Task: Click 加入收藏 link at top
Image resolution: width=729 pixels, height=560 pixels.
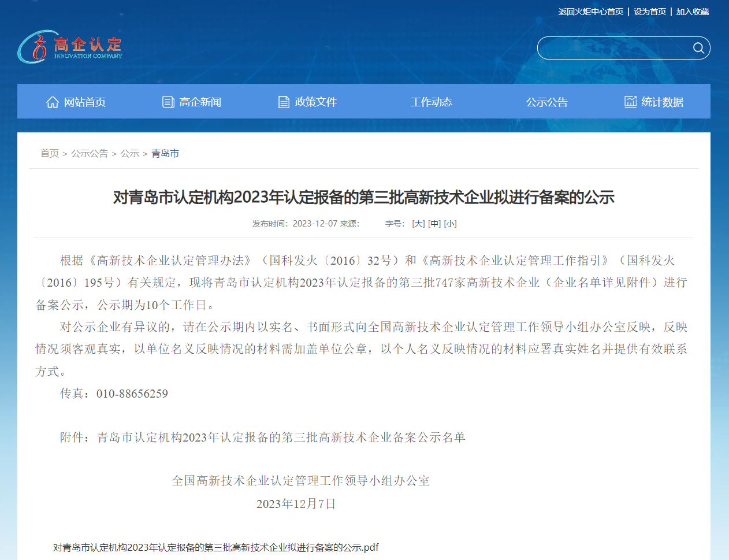Action: [692, 12]
